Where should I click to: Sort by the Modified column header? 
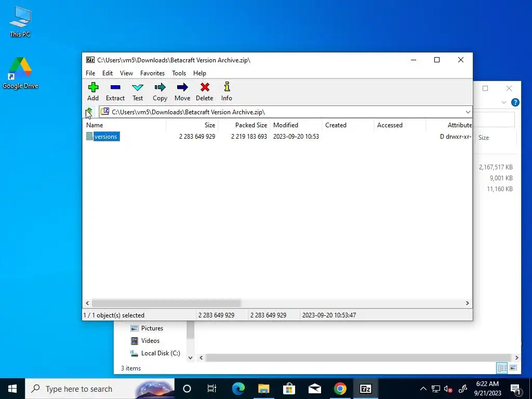click(x=296, y=125)
